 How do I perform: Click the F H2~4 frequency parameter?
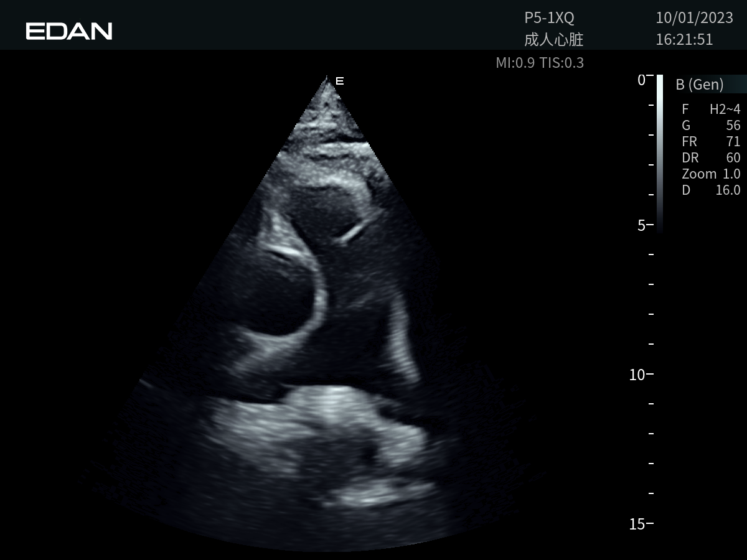[711, 110]
